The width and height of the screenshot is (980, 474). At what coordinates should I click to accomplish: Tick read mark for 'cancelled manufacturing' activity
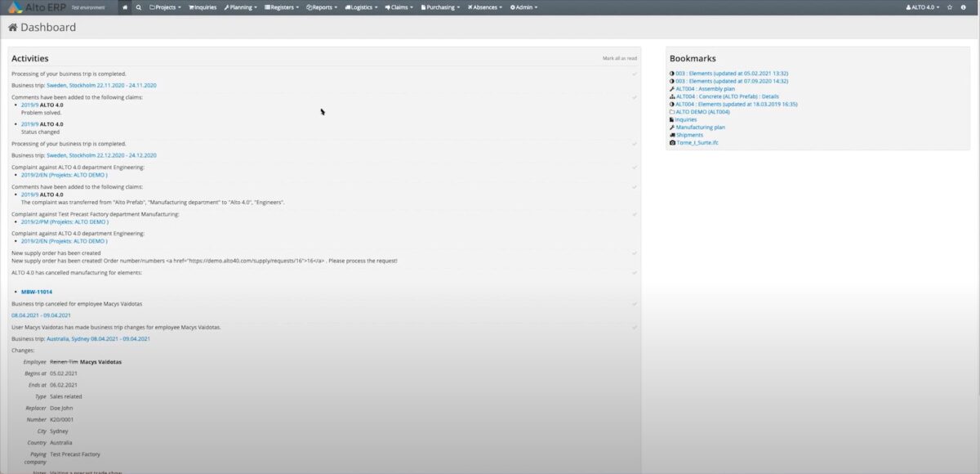click(x=634, y=272)
